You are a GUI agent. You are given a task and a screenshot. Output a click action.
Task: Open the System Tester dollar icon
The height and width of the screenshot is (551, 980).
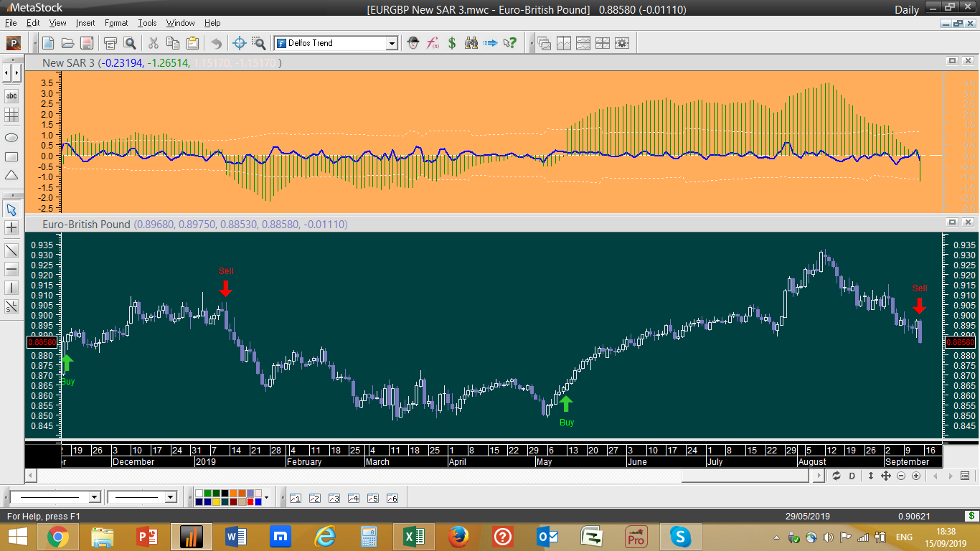pyautogui.click(x=452, y=43)
